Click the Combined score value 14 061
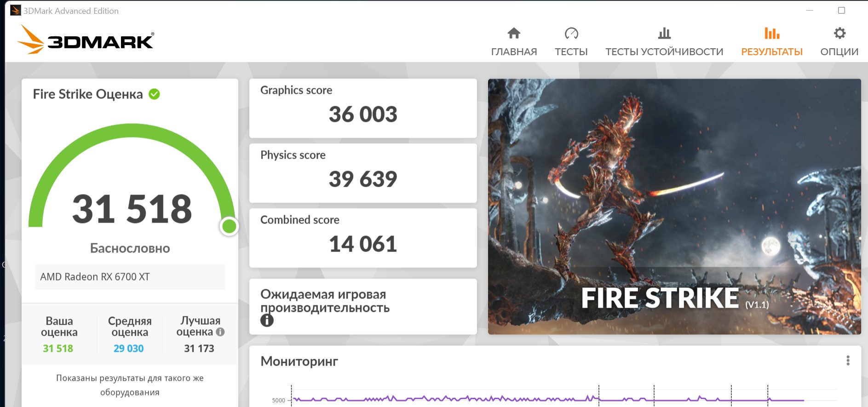The image size is (868, 407). (x=363, y=244)
